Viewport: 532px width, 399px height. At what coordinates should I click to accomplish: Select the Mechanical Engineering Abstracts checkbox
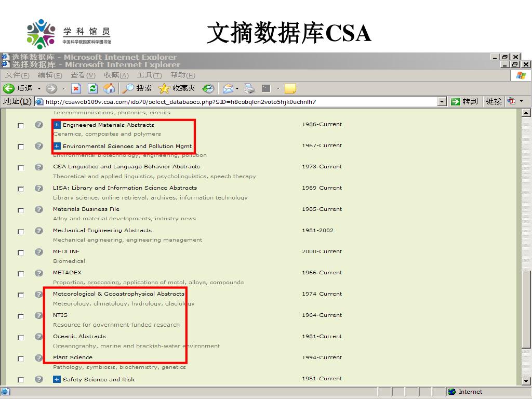(x=21, y=231)
